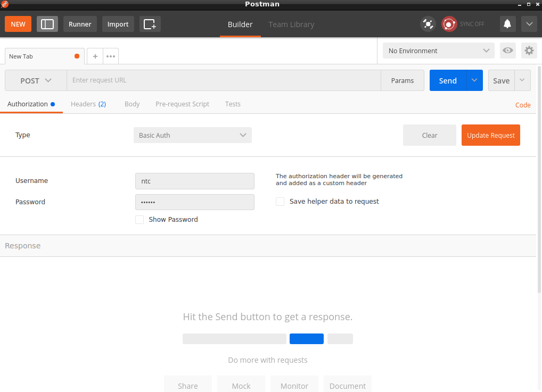Toggle the sidebar panel icon

coord(47,24)
